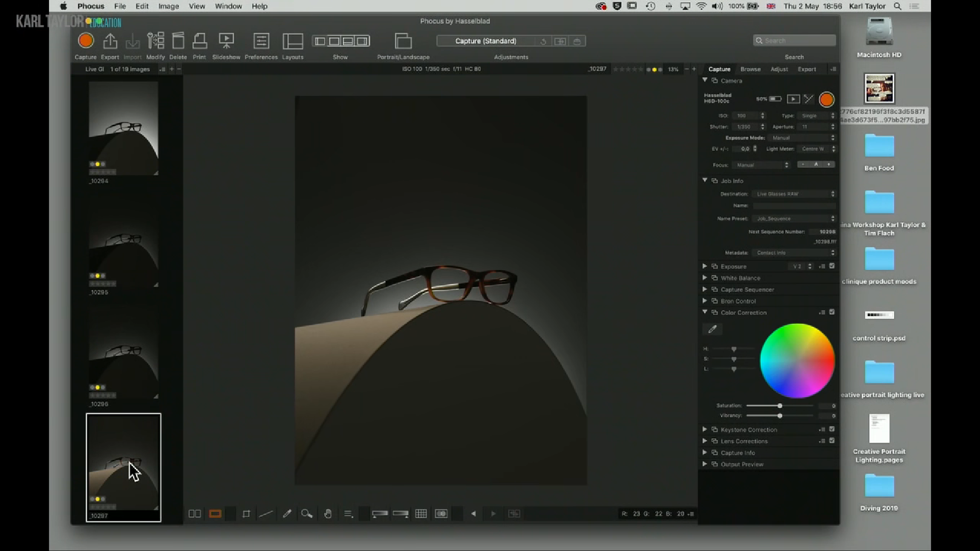
Task: Click the orange Capture toolbar button
Action: coord(86,41)
